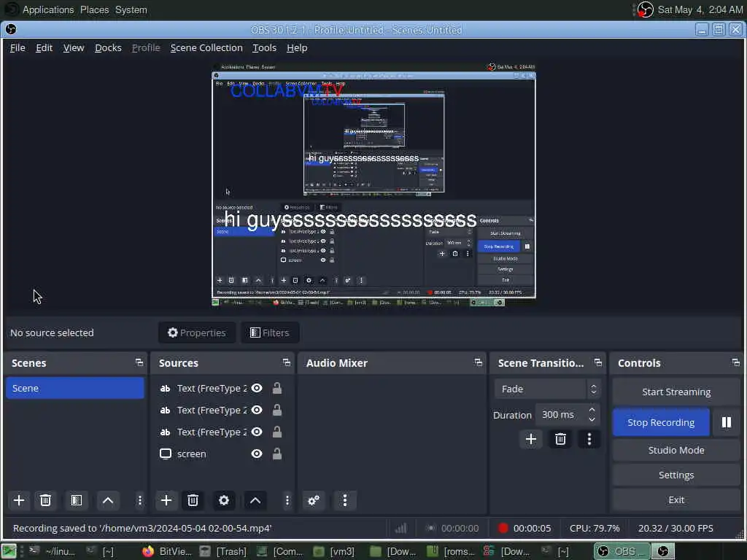This screenshot has width=747, height=560.
Task: Lock the screen source
Action: [276, 454]
